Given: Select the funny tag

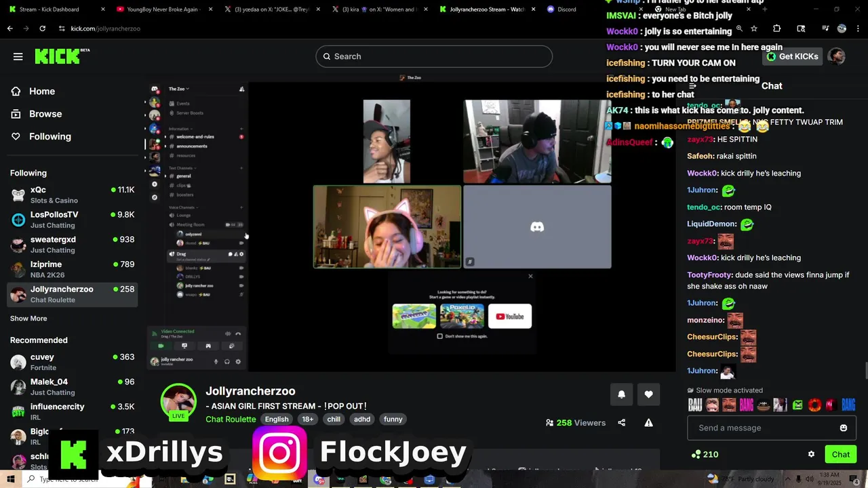Looking at the screenshot, I should pyautogui.click(x=393, y=419).
